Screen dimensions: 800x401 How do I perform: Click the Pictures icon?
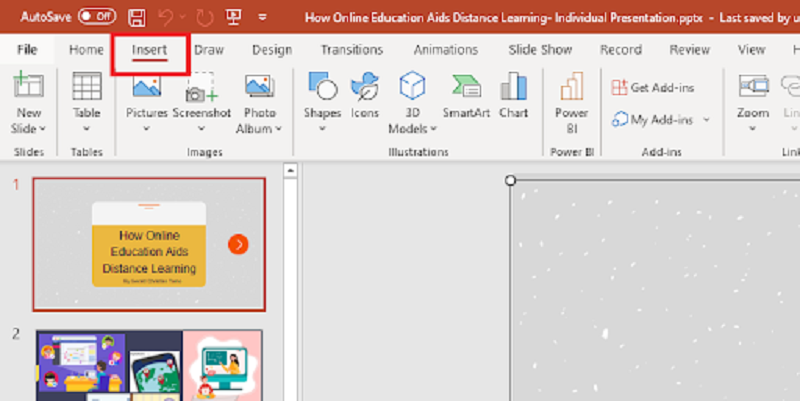point(147,87)
